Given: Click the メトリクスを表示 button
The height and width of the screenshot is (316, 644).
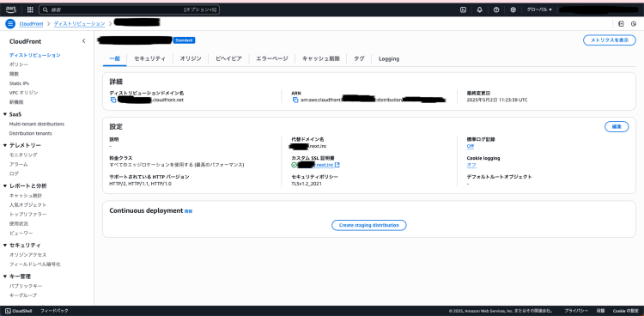Looking at the screenshot, I should pos(610,40).
